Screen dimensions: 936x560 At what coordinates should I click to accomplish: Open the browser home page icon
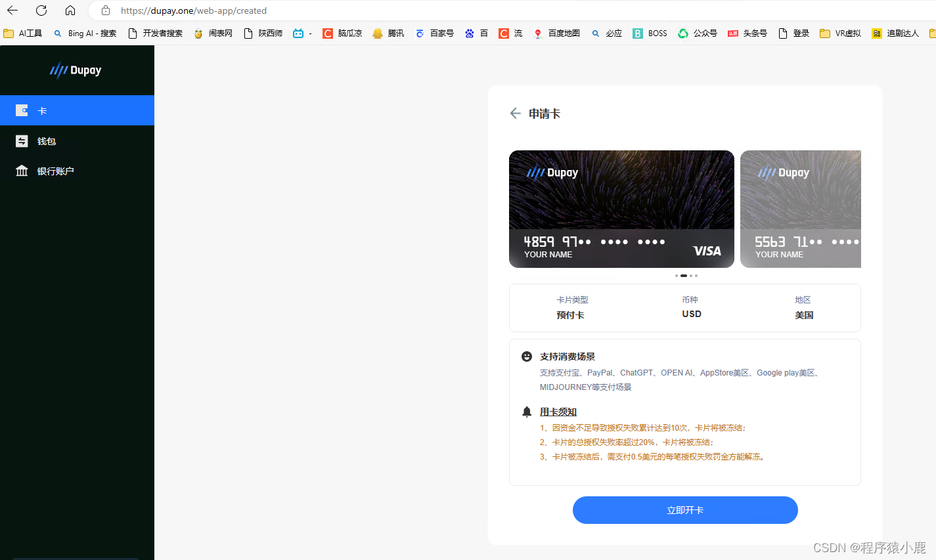click(70, 11)
